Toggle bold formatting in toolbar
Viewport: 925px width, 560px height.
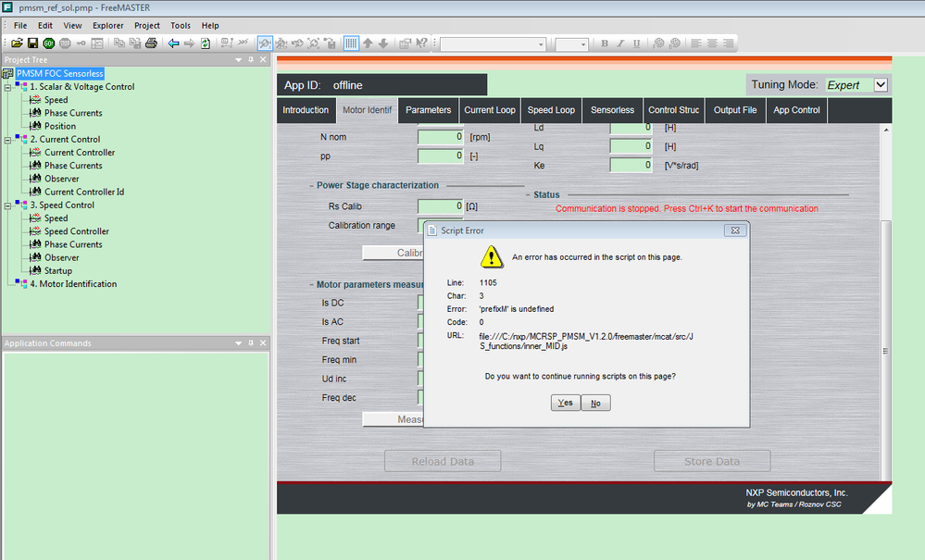pos(605,43)
